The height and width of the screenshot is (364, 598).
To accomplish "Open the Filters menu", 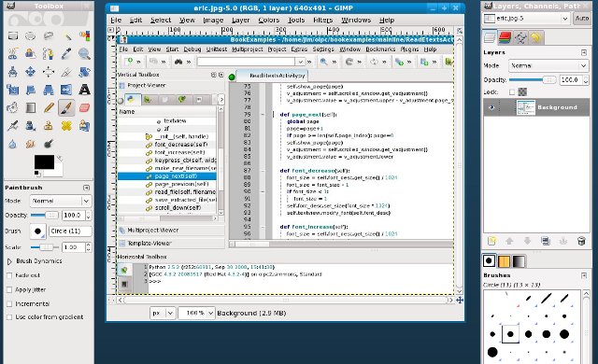I will tap(322, 21).
